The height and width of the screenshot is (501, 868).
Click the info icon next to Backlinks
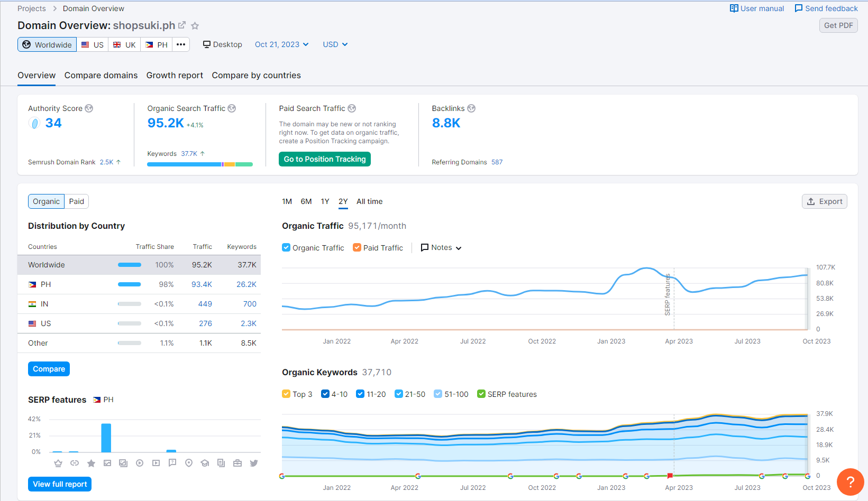pyautogui.click(x=471, y=108)
